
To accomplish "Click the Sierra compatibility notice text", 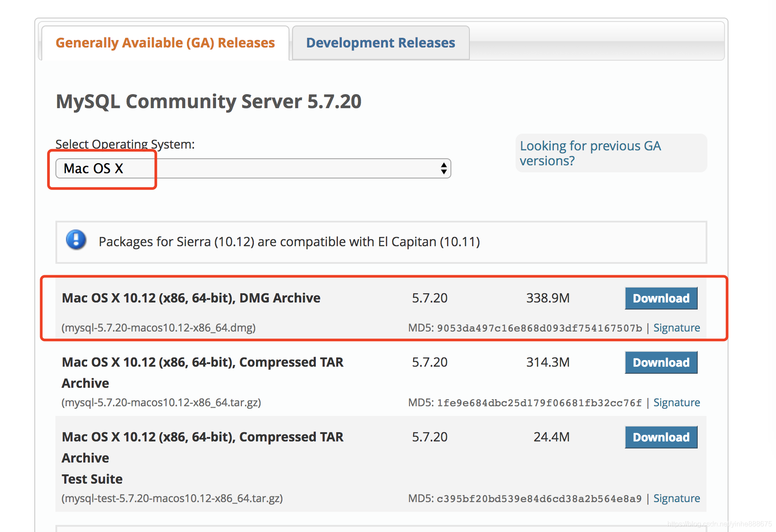I will [289, 242].
